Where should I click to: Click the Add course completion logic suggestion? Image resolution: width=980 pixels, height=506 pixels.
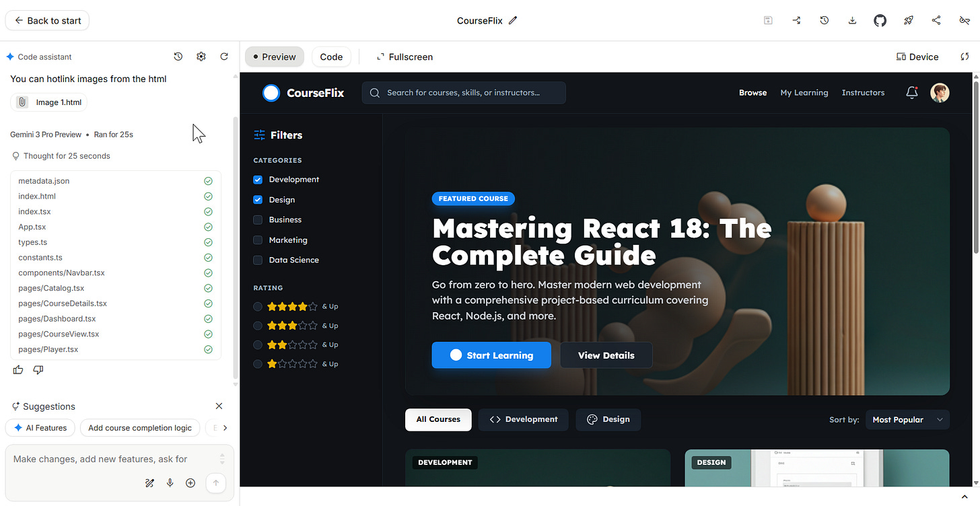(x=140, y=427)
